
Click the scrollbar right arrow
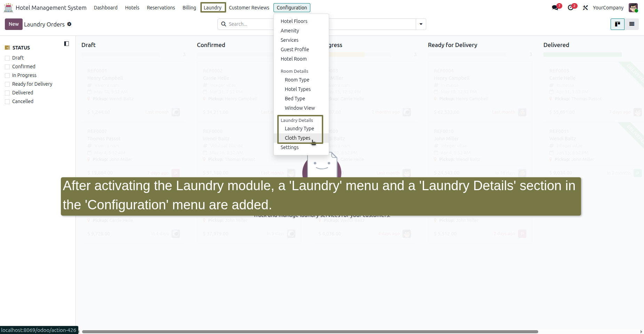(x=641, y=332)
